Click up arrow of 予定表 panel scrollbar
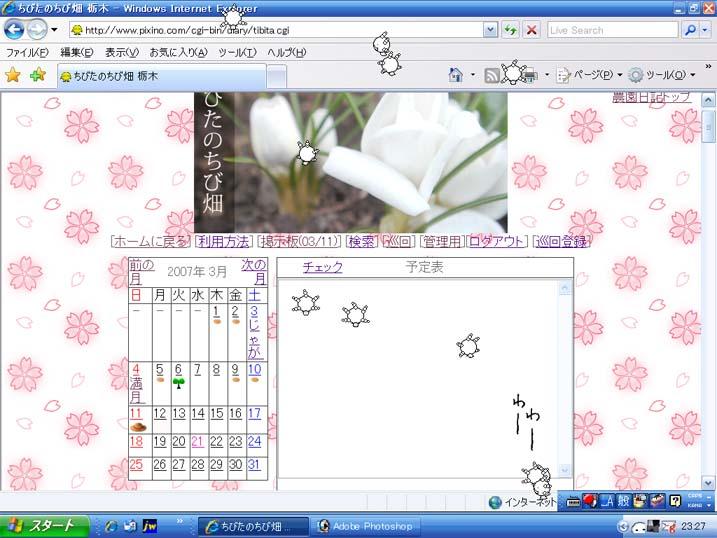Viewport: 717px width, 538px height. (x=565, y=288)
